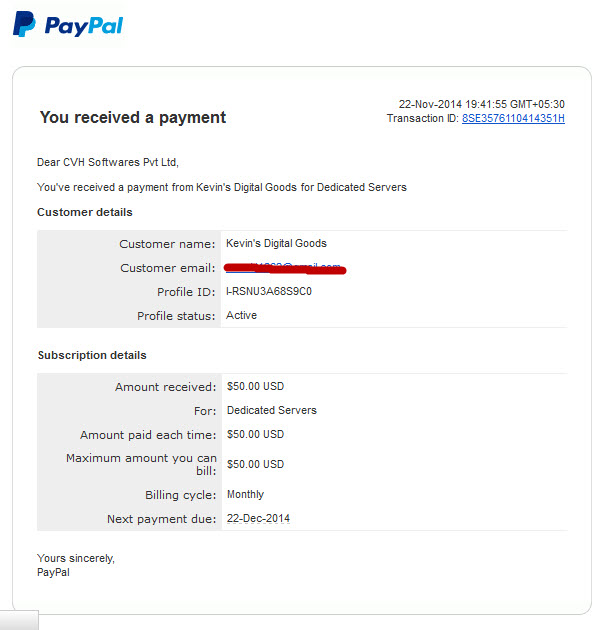Click the redacted customer email link

285,268
